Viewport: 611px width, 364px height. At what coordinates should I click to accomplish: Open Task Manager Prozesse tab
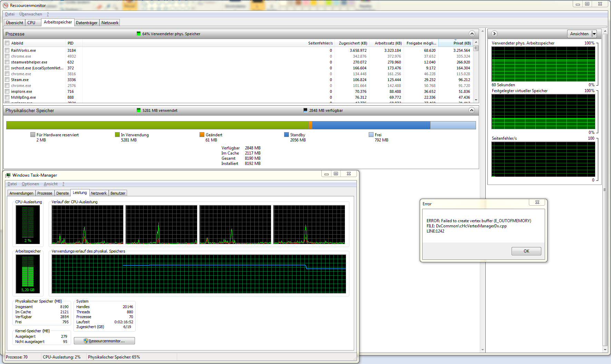(45, 193)
